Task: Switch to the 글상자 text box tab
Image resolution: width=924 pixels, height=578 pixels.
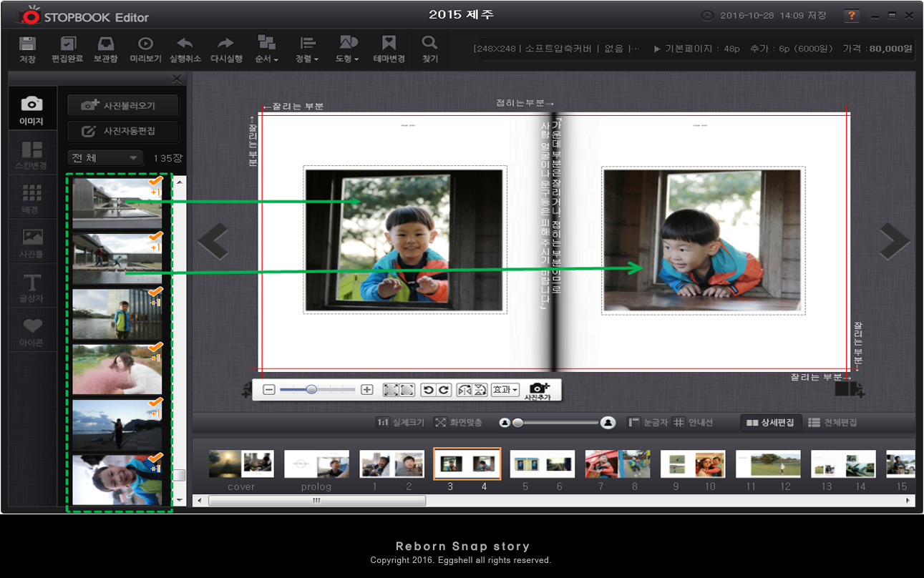Action: point(31,289)
